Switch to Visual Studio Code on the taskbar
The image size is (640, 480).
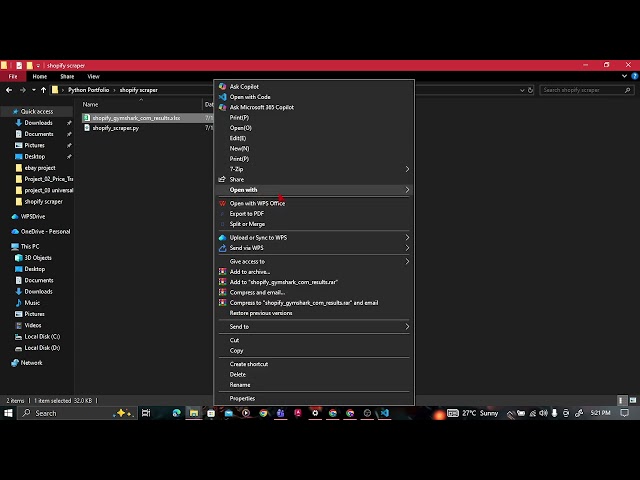[384, 413]
